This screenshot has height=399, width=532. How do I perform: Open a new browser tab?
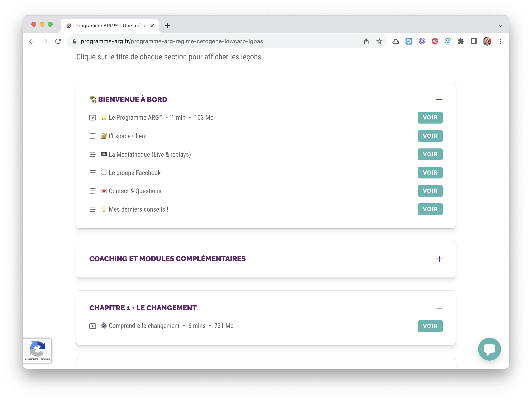tap(168, 26)
